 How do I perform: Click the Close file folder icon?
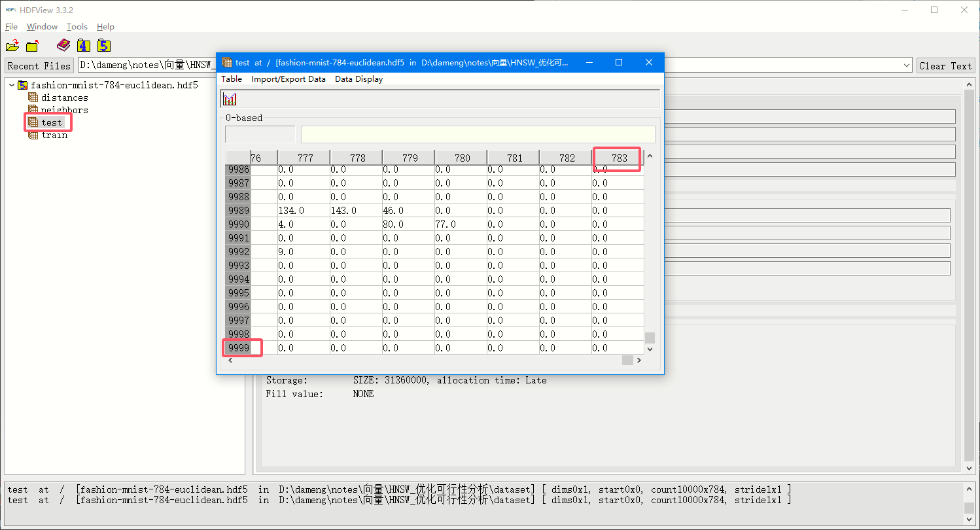[x=32, y=46]
